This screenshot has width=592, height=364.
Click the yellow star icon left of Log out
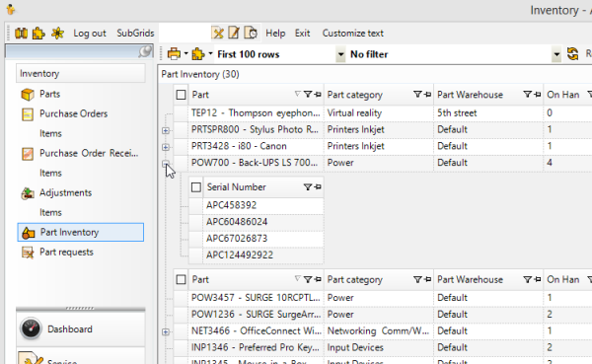[x=57, y=34]
